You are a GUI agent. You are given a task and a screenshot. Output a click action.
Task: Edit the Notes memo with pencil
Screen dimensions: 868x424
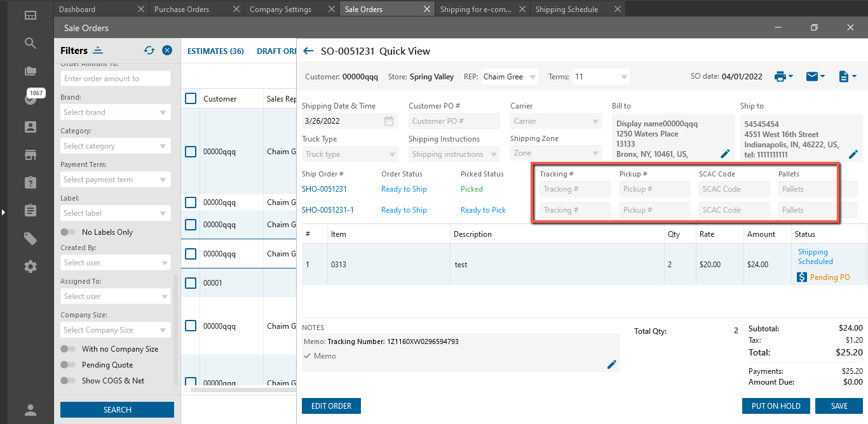612,364
